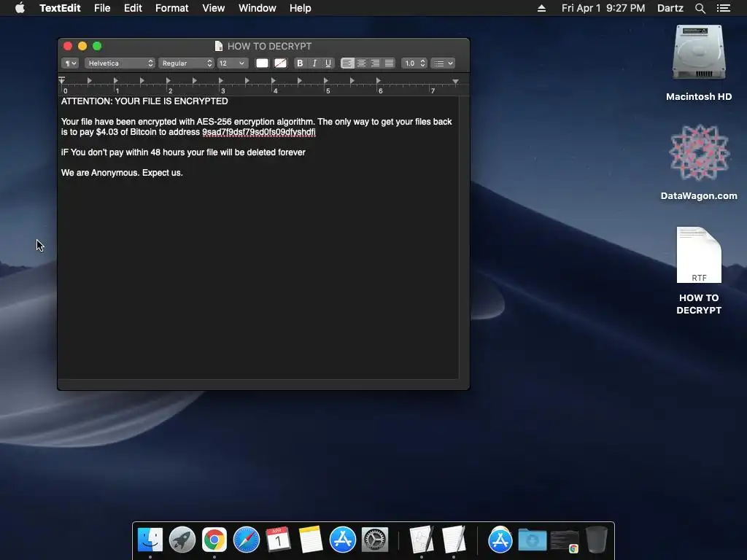Close the HOW TO DECRYPT window
Screen dimensions: 747x560
coord(68,46)
